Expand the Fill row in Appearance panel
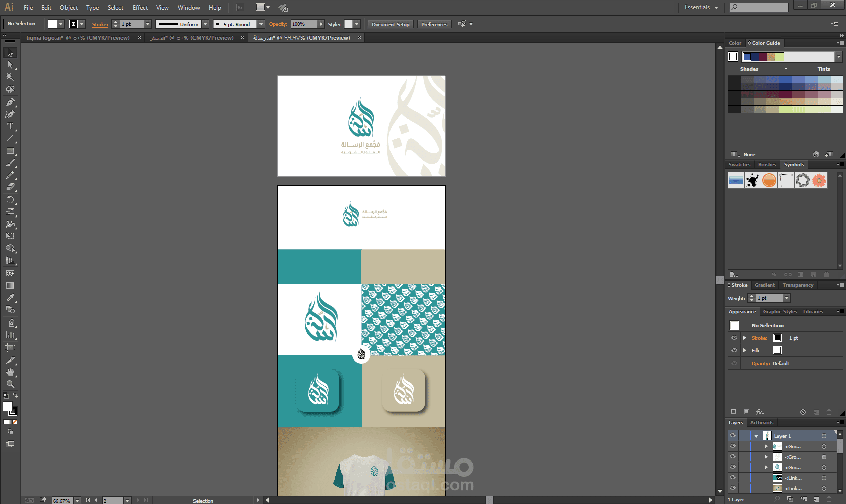The image size is (846, 504). tap(745, 351)
